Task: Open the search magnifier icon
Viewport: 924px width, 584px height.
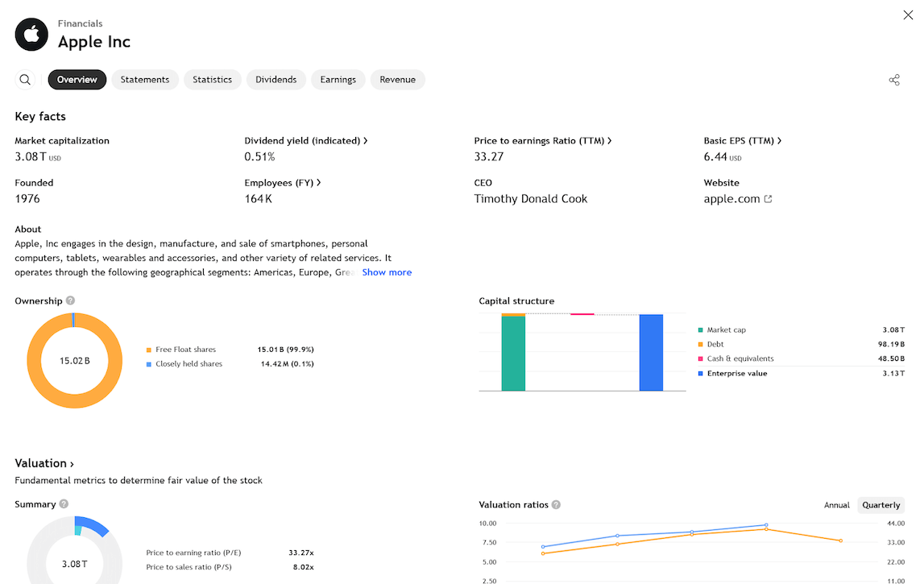Action: tap(25, 80)
